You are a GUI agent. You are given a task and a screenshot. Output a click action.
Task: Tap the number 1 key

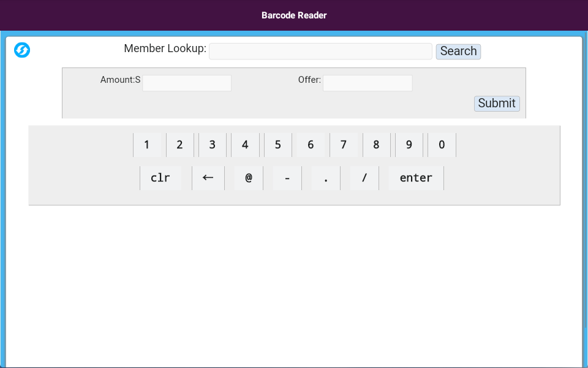coord(147,145)
